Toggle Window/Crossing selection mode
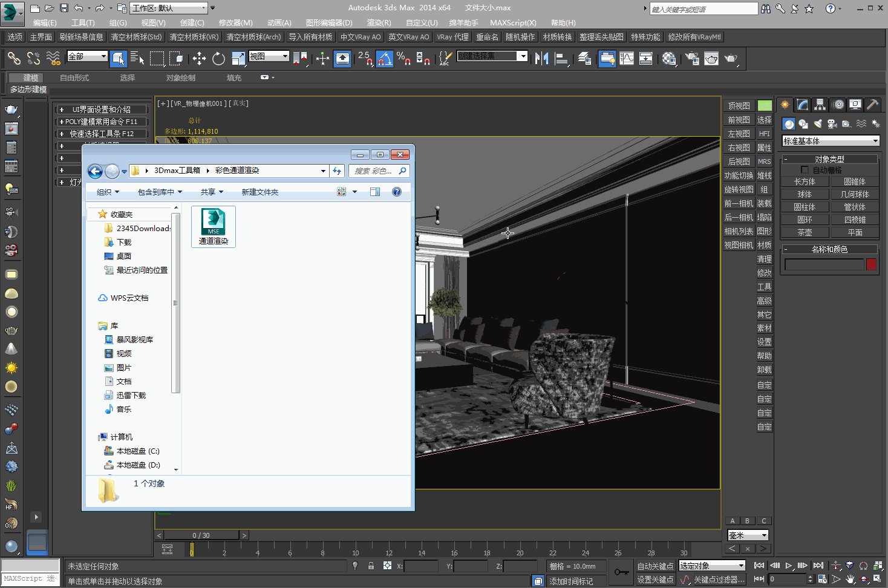The height and width of the screenshot is (588, 888). [176, 58]
